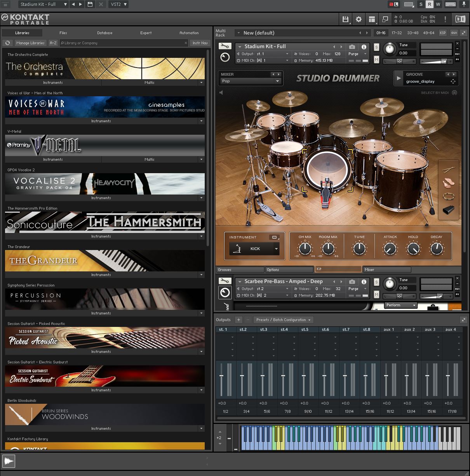Select the tambourine icon
Image resolution: width=470 pixels, height=476 pixels.
[449, 196]
